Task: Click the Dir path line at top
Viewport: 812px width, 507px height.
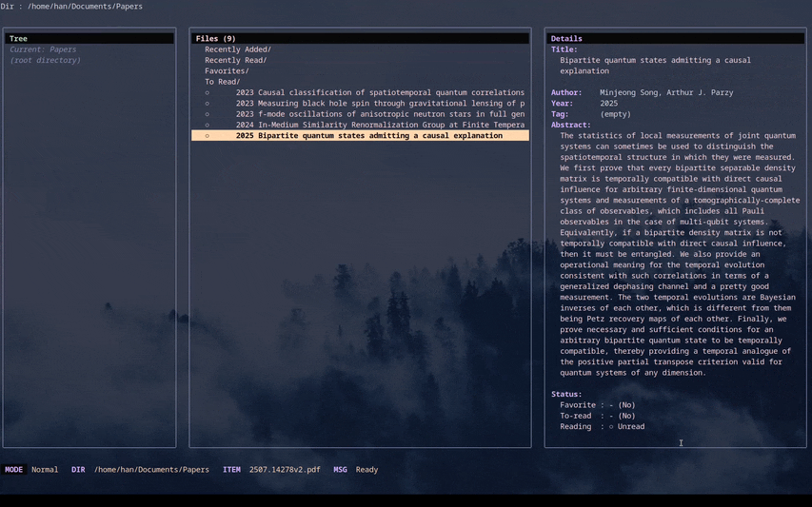Action: click(71, 7)
